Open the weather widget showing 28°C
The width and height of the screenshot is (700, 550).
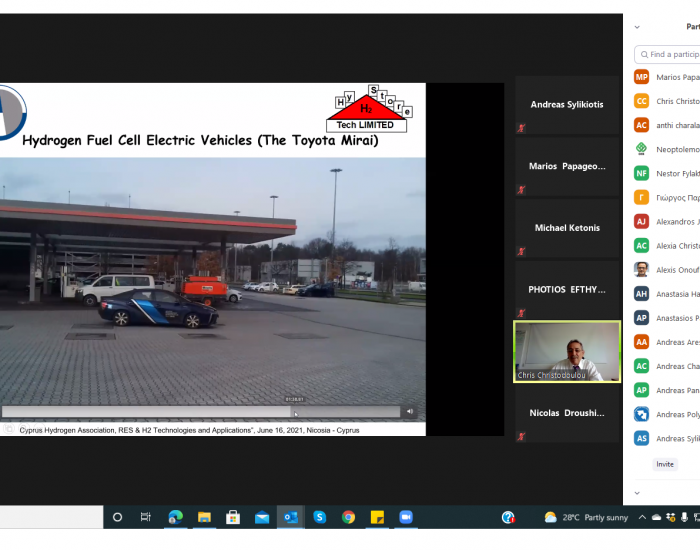[x=586, y=517]
